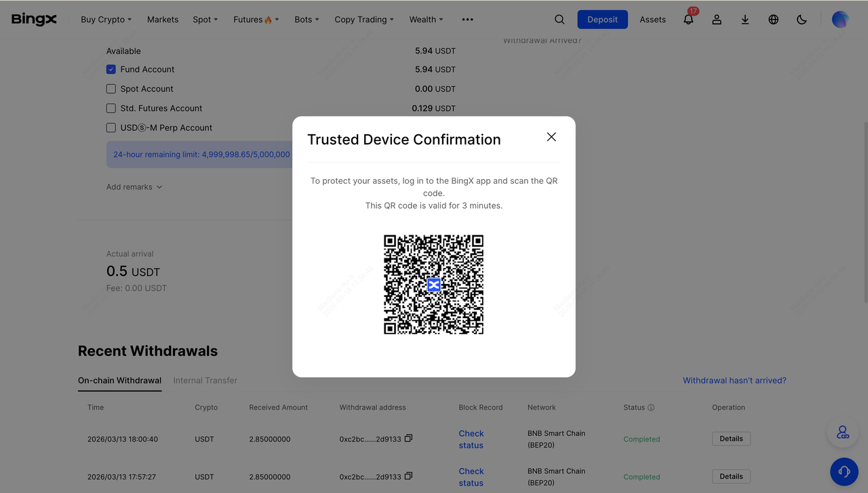This screenshot has width=868, height=493.
Task: Click the Time column header
Action: coord(96,408)
